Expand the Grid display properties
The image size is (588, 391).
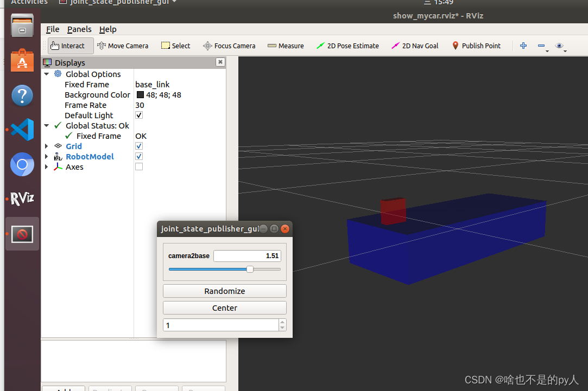(47, 146)
